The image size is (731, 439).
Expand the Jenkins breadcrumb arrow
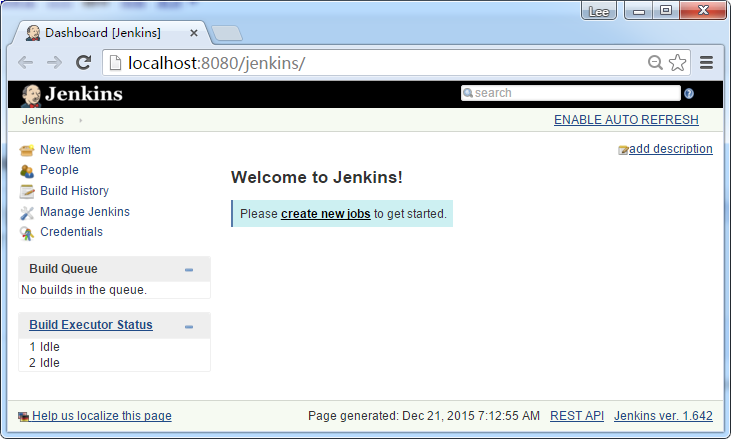[x=80, y=121]
